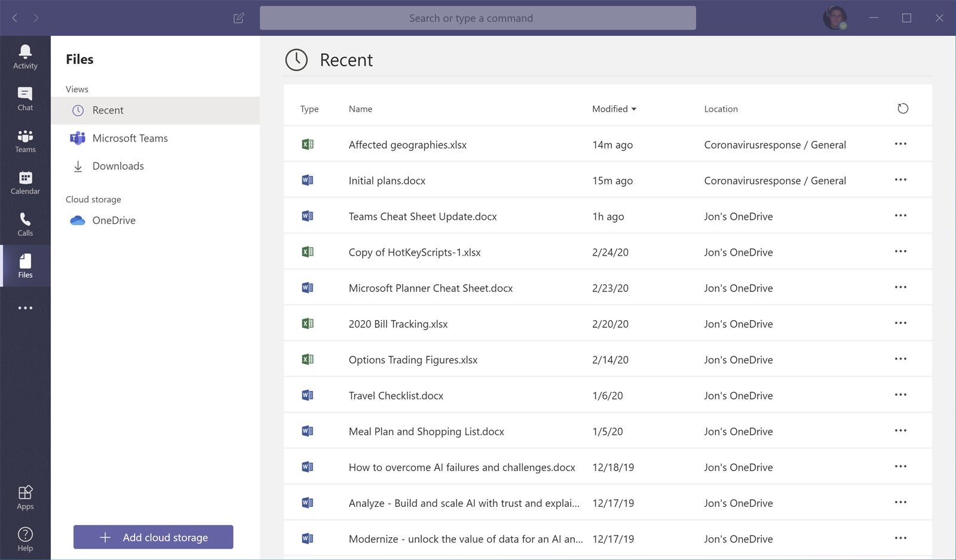Image resolution: width=956 pixels, height=560 pixels.
Task: Open more options for Copy of HotKeyScripts-1.xlsx
Action: [900, 251]
